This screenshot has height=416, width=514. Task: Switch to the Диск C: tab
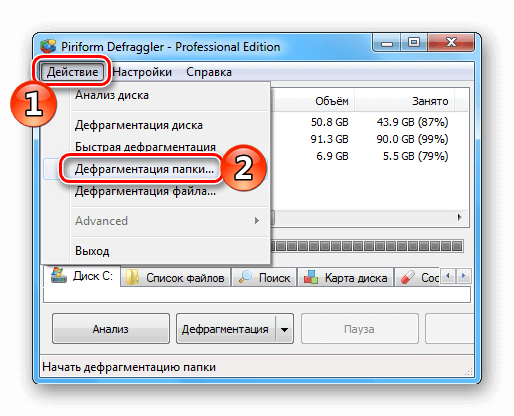coord(82,276)
